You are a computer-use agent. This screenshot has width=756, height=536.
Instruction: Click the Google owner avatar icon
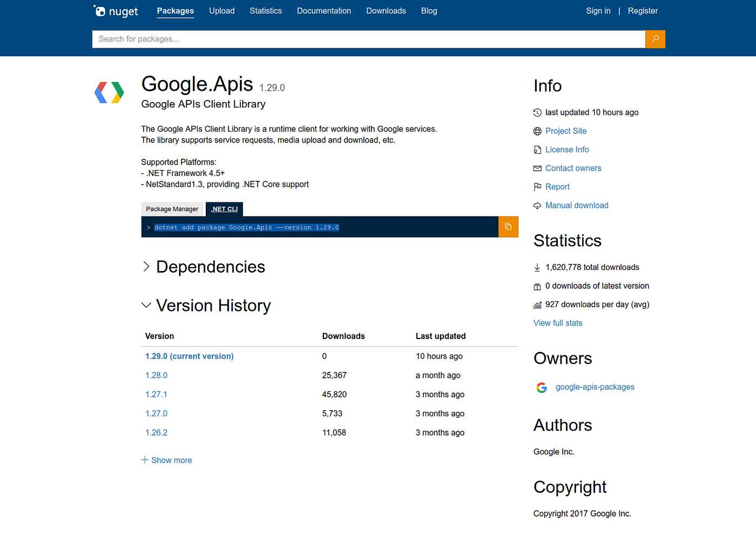[541, 387]
